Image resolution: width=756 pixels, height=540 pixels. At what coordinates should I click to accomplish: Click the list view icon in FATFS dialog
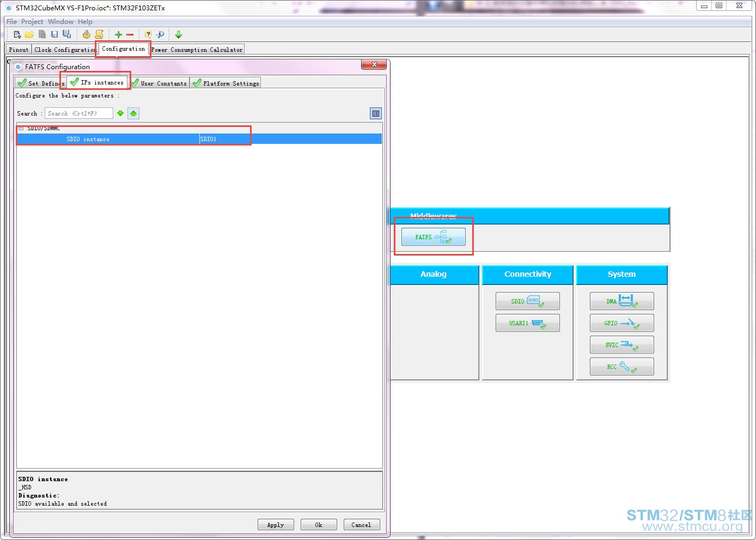(x=376, y=113)
